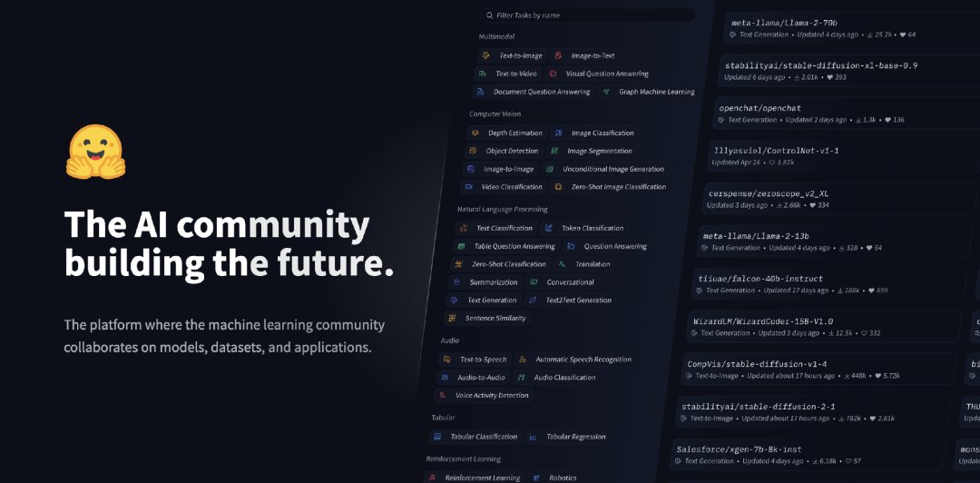
Task: Click the Image Classification icon
Action: [558, 133]
